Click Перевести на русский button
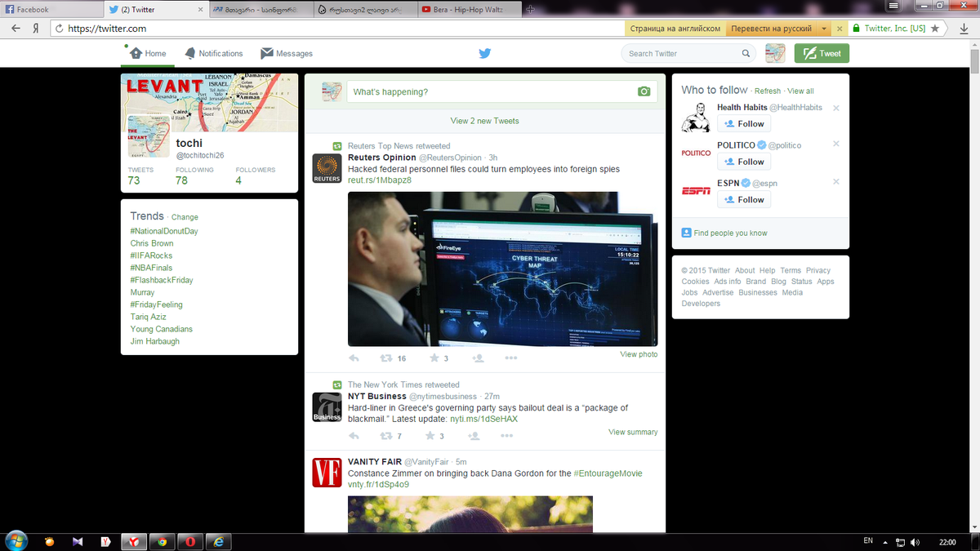The width and height of the screenshot is (980, 551). 771,28
